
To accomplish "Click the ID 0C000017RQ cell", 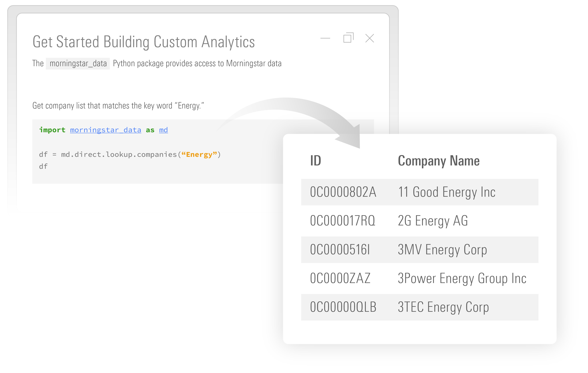I will pos(342,221).
